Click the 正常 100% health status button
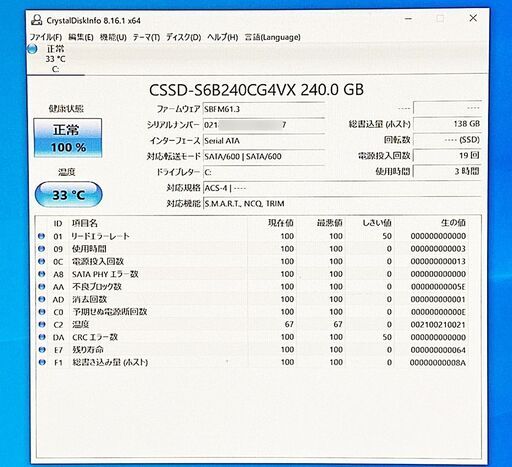512x467 pixels. pyautogui.click(x=68, y=138)
